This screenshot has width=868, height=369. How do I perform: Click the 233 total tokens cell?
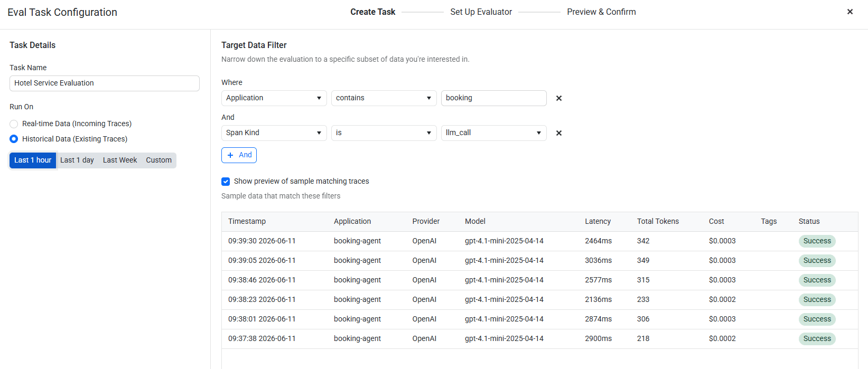643,300
